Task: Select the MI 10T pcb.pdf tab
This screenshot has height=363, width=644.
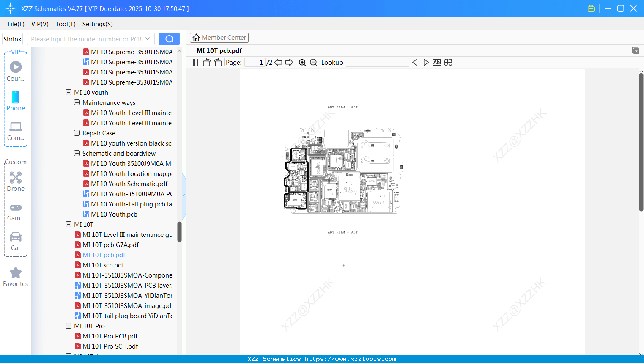Action: 219,51
